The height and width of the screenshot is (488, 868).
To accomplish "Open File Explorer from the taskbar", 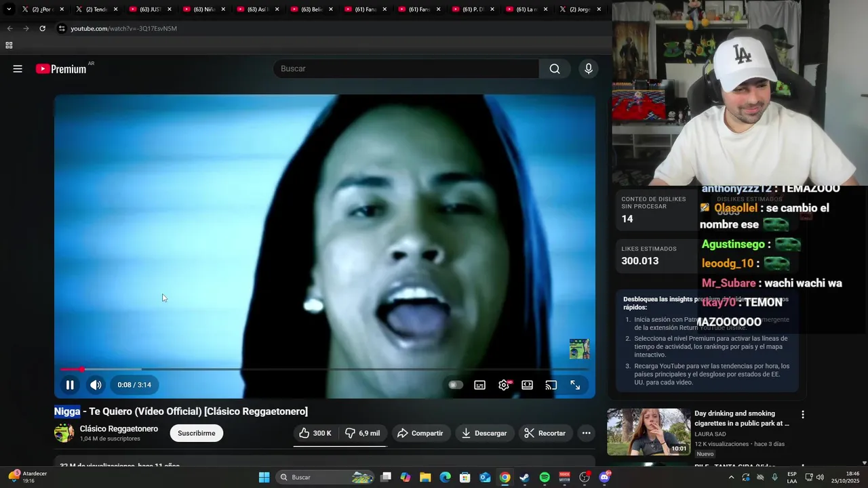I will pos(425,477).
